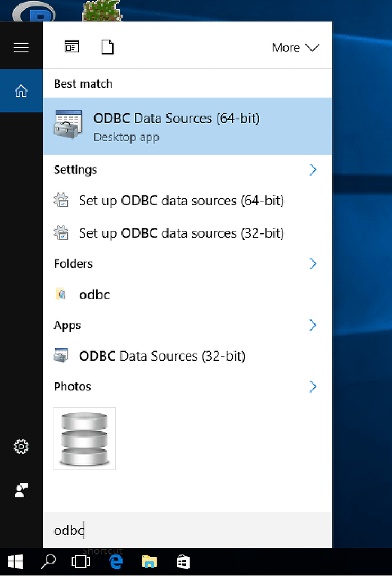Click the database photo thumbnail

tap(84, 439)
